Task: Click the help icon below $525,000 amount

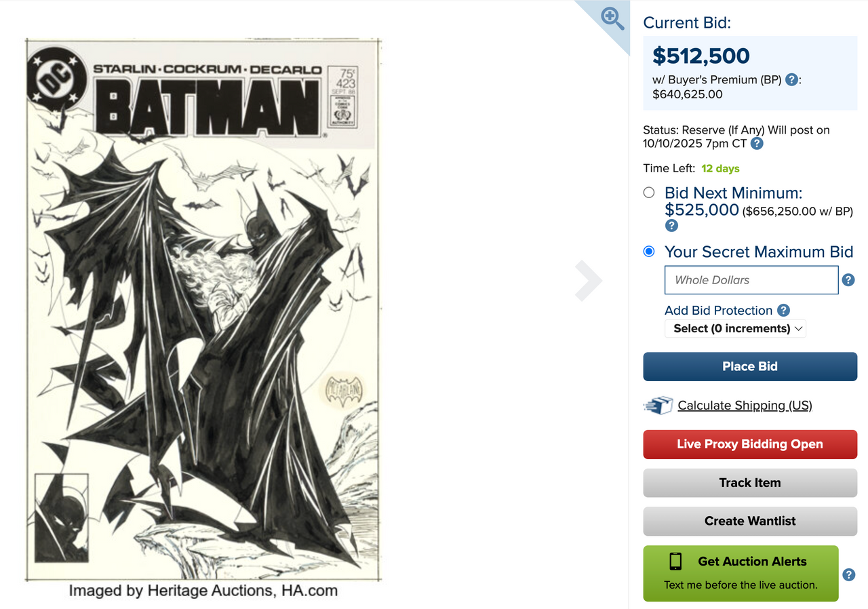Action: click(671, 226)
